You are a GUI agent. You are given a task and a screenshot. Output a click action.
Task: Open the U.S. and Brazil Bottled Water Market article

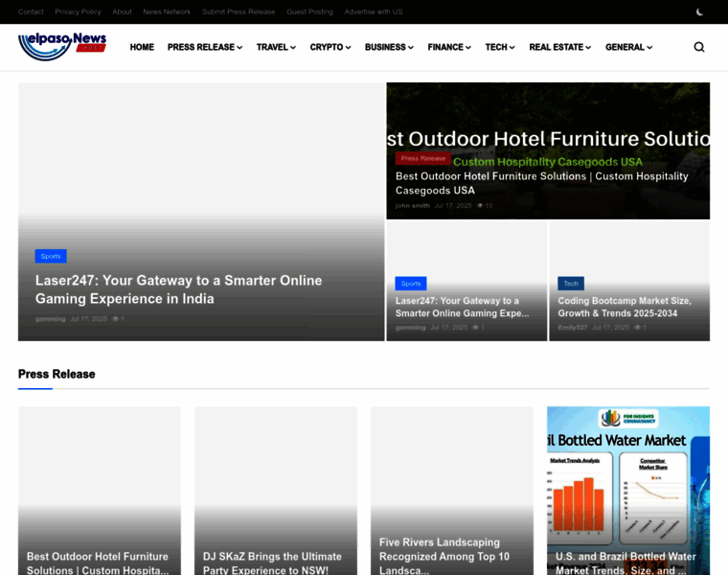[x=626, y=563]
